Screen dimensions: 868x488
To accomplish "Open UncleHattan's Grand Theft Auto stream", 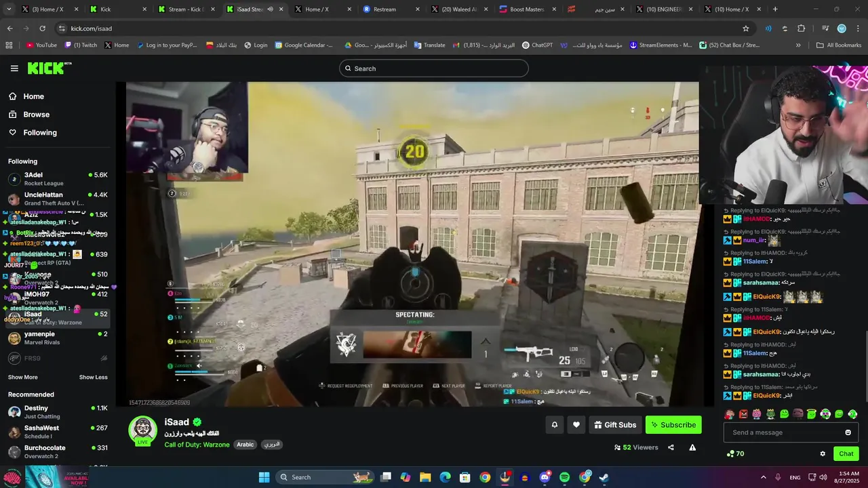I will click(x=58, y=199).
